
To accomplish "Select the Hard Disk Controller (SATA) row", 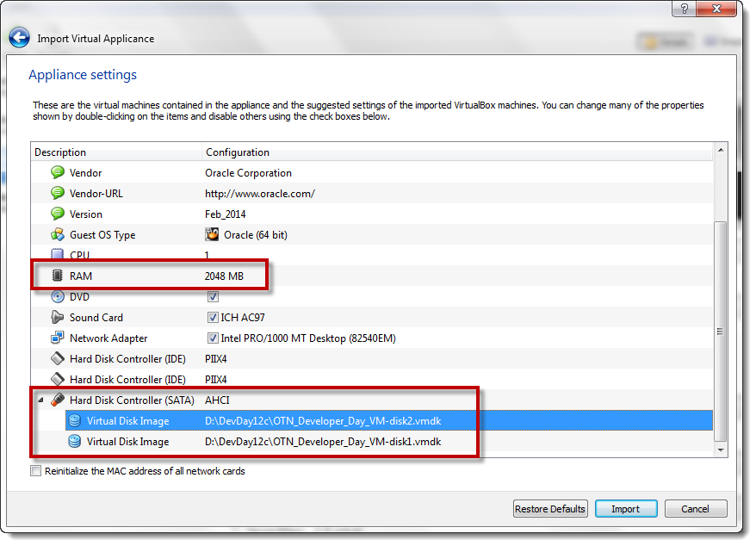I will [372, 400].
